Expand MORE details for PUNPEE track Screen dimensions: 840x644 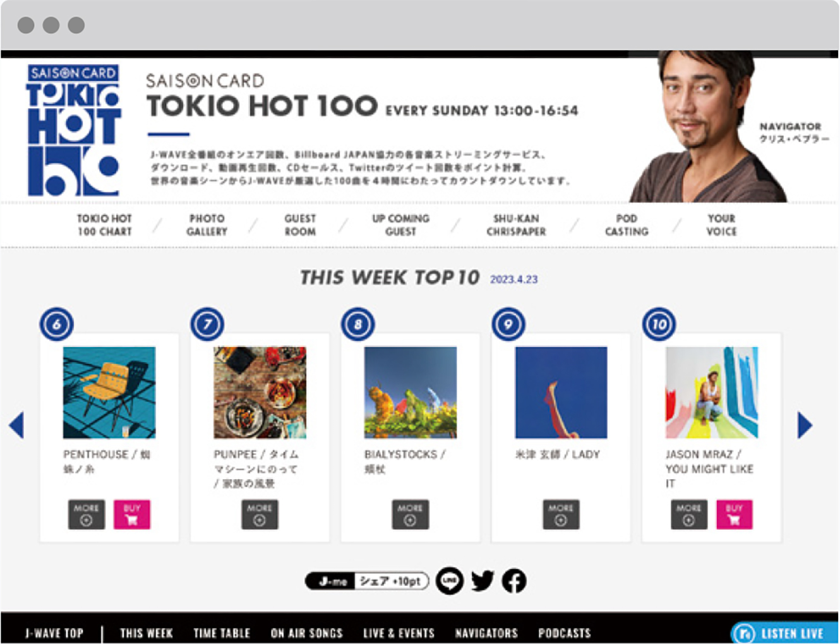point(260,514)
